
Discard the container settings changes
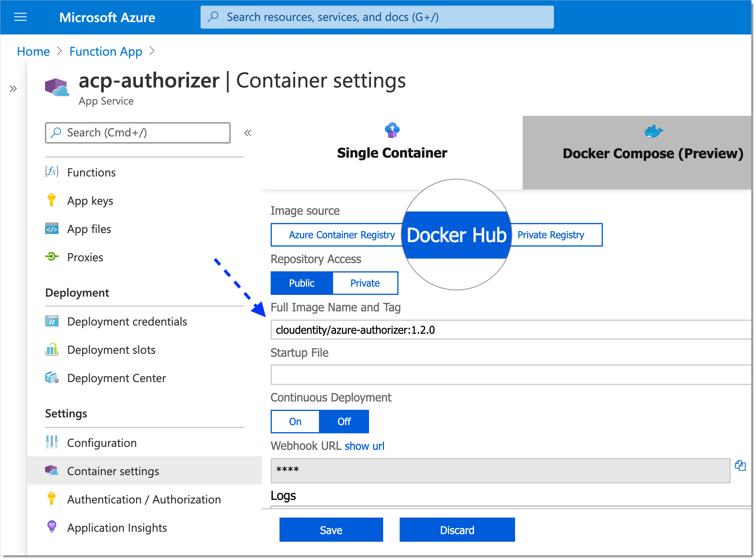457,530
